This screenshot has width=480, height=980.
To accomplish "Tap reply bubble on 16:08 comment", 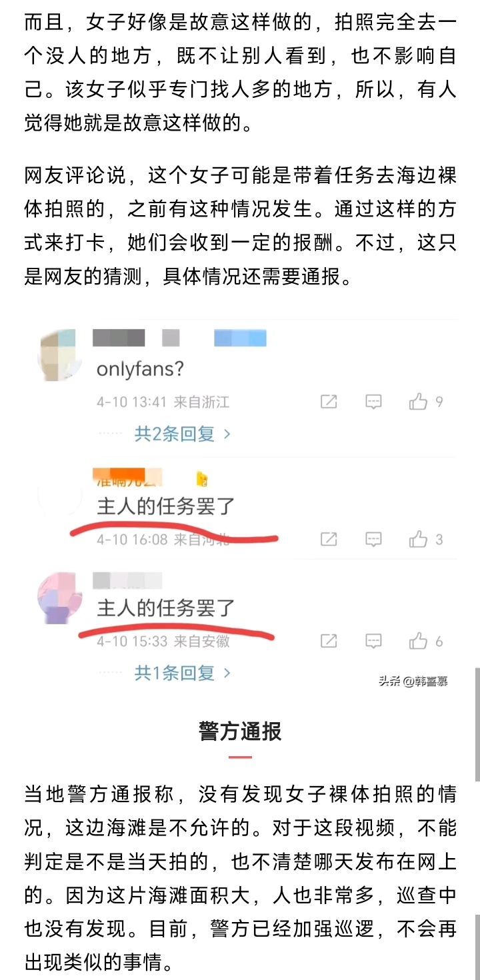I will (373, 539).
